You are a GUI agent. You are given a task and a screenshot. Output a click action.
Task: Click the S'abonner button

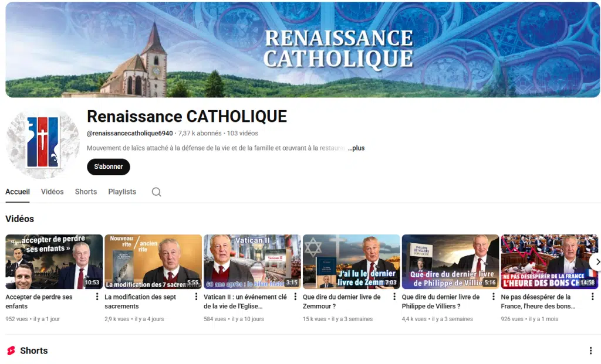(x=109, y=167)
